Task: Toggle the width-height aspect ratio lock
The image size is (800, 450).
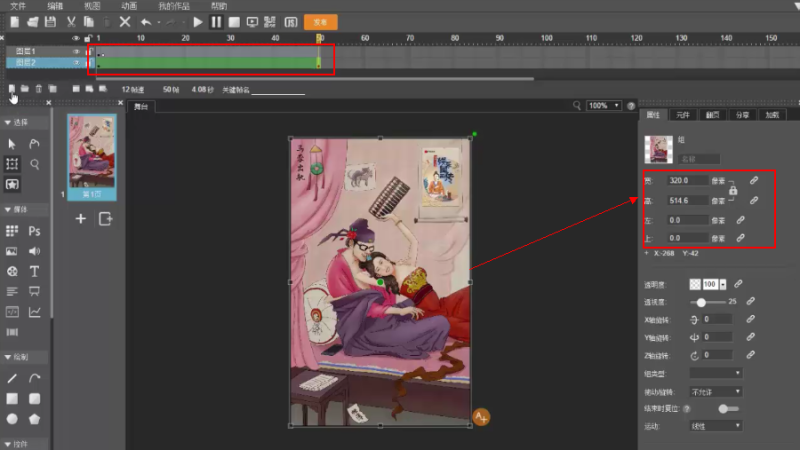Action: click(x=733, y=190)
